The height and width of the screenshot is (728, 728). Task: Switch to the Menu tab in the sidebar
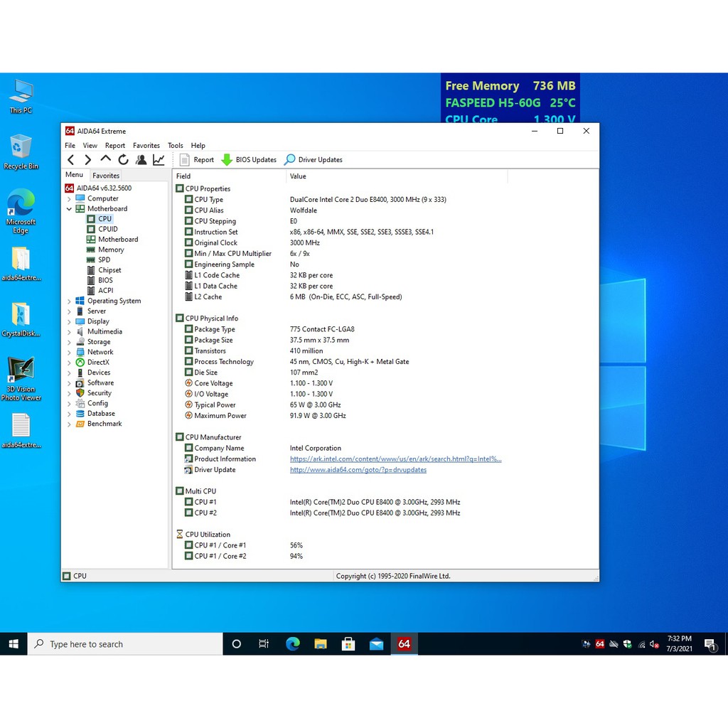point(74,175)
